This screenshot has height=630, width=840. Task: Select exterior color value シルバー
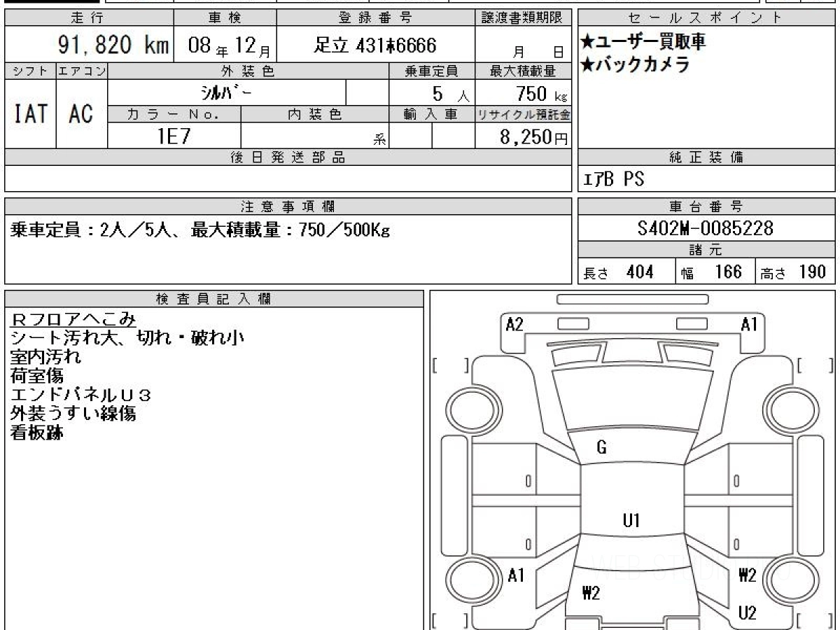(225, 92)
